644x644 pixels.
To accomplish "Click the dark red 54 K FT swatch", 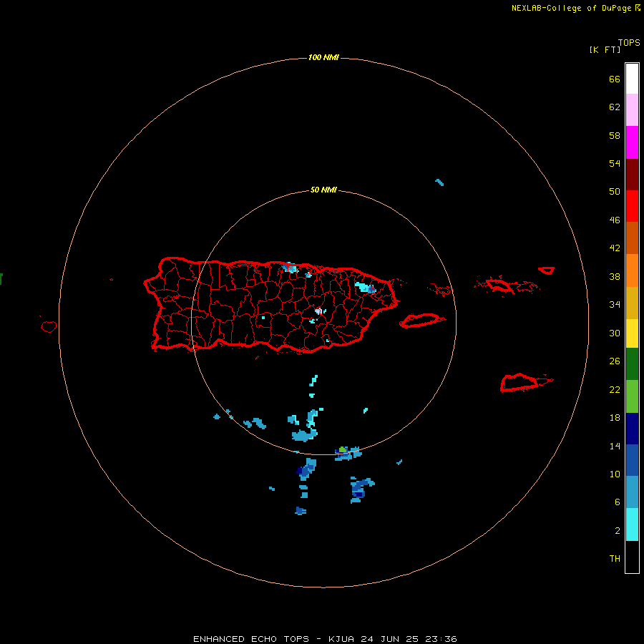I will [632, 174].
